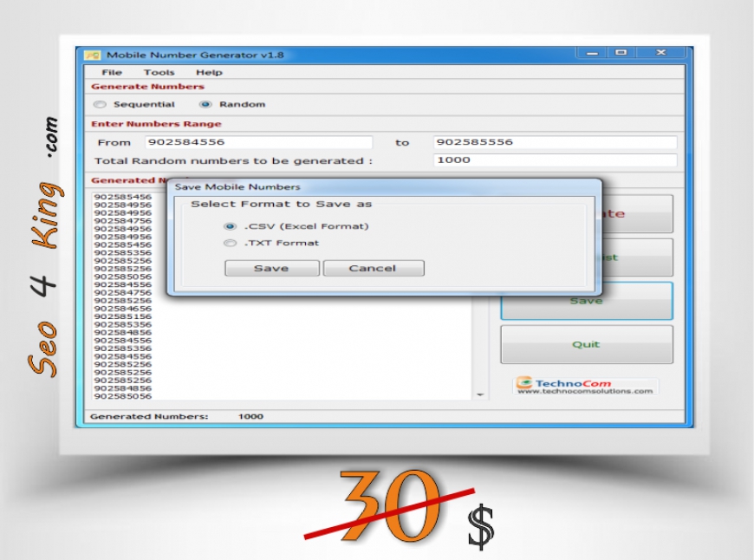This screenshot has width=754, height=560.
Task: Select list entry 902585156
Action: (x=123, y=316)
